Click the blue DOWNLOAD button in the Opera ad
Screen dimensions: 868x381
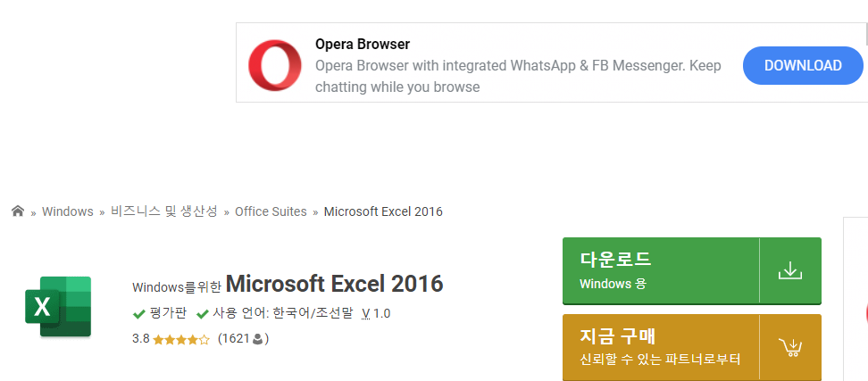[803, 65]
